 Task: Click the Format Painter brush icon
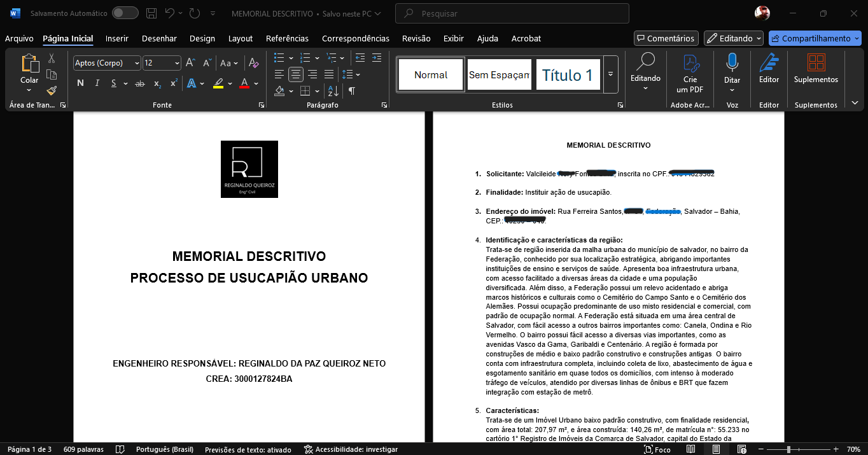click(x=52, y=90)
